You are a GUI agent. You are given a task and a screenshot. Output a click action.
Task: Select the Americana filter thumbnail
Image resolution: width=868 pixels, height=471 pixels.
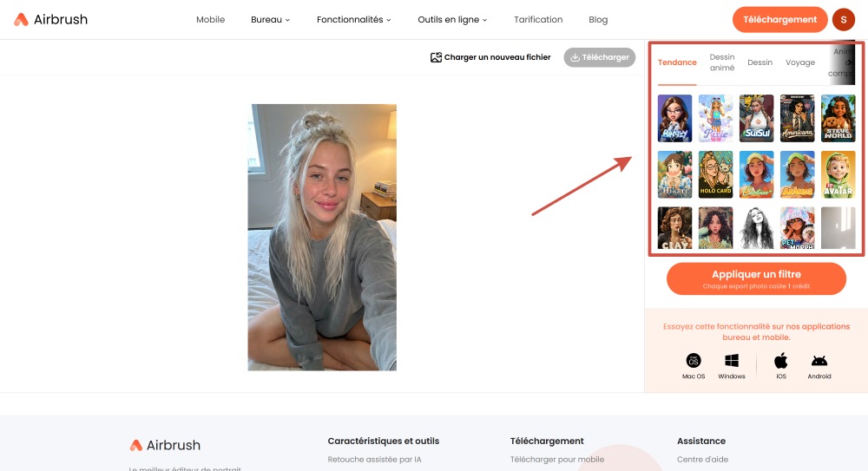tap(797, 119)
